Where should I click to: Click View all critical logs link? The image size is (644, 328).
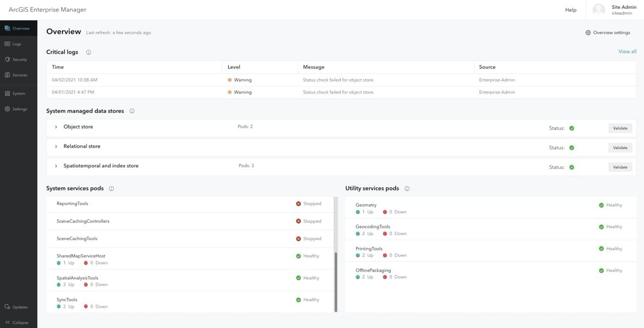tap(628, 52)
